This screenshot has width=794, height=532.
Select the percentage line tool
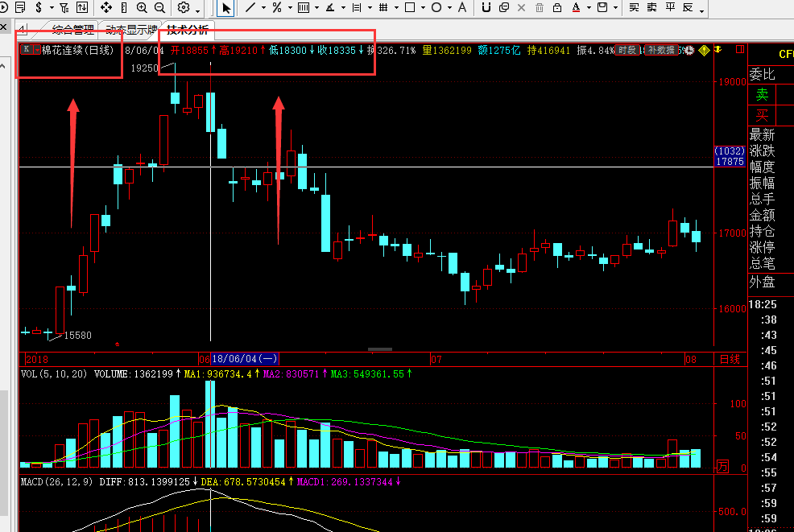tap(276, 7)
